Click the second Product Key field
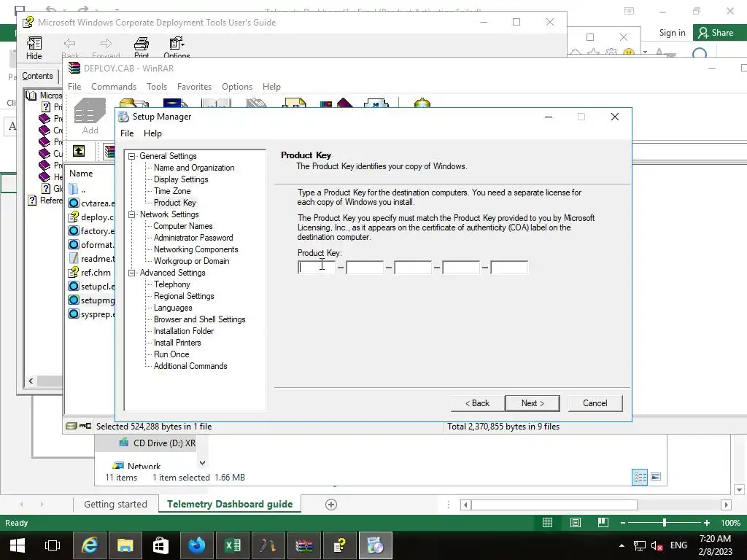 (365, 268)
